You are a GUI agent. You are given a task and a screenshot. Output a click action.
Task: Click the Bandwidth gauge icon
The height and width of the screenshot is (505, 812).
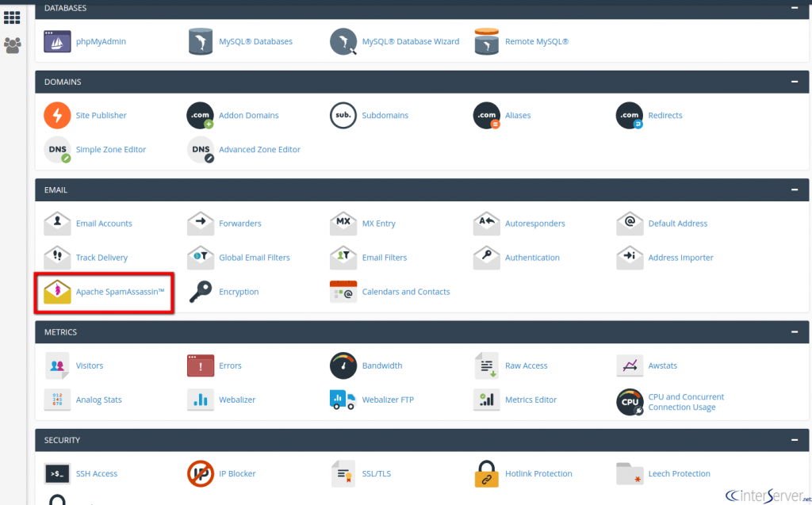[343, 365]
